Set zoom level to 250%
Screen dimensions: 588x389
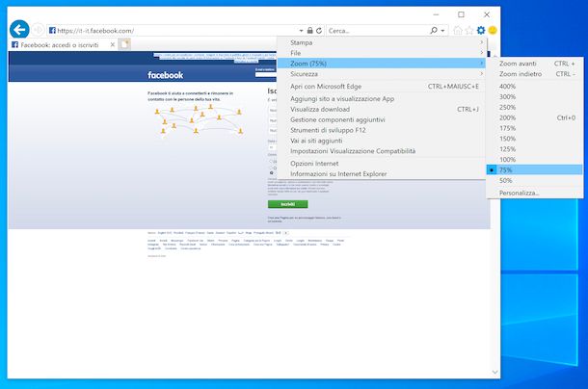tap(535, 108)
